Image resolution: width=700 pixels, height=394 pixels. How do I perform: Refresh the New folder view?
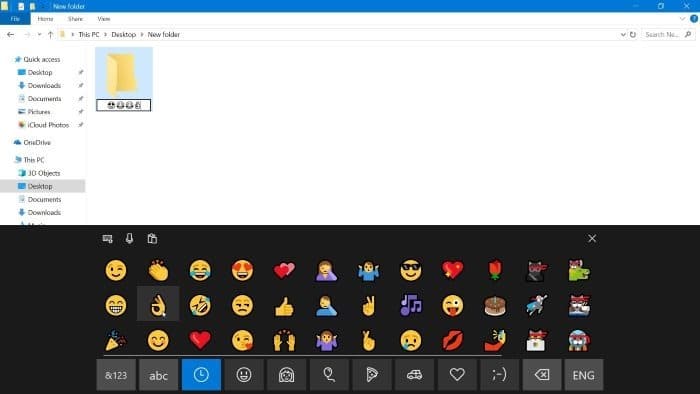pos(633,34)
